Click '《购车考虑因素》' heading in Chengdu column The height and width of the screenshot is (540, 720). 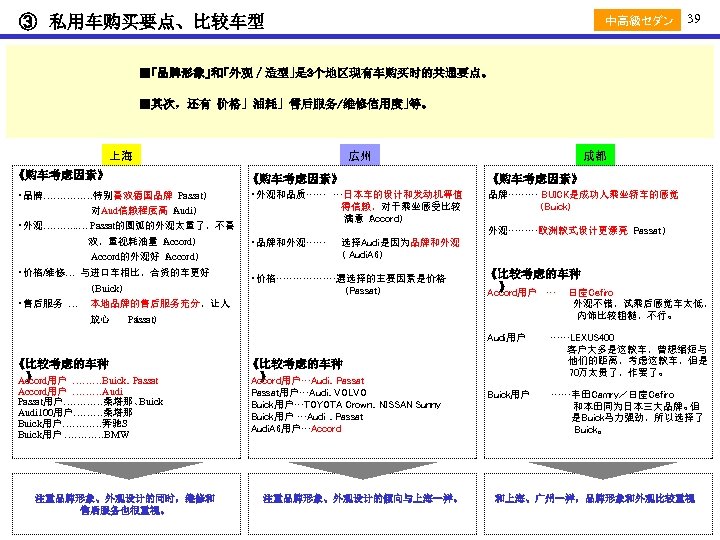tap(535, 178)
